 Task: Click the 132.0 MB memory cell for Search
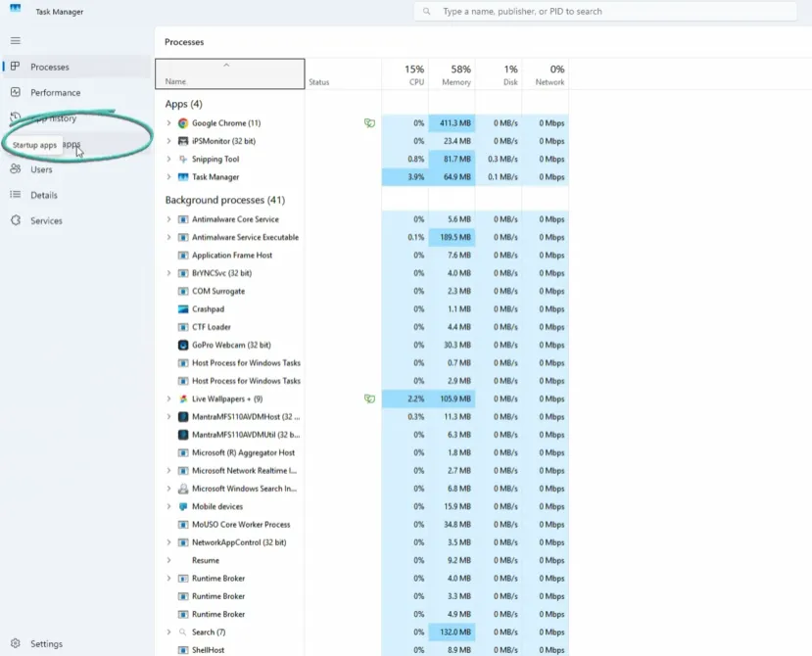(452, 633)
